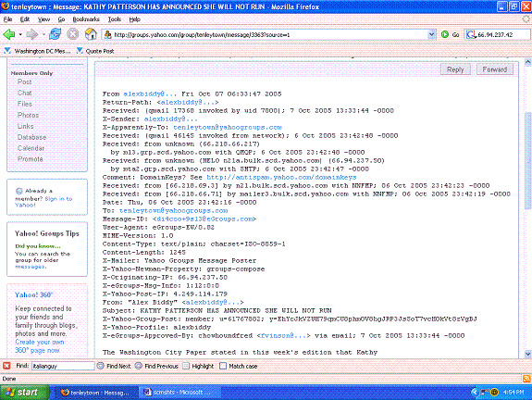The height and width of the screenshot is (400, 532).
Task: Toggle Highlight in the Find bar
Action: (199, 366)
